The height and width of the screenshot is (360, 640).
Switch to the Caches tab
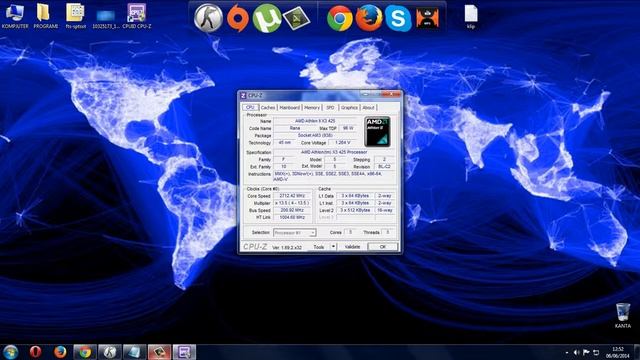[268, 107]
